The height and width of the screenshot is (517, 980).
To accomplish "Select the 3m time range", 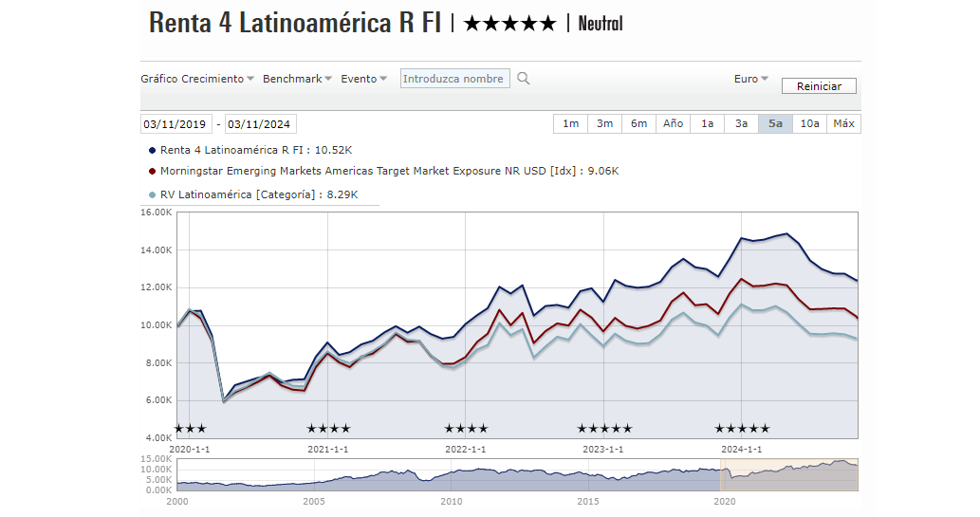I will pyautogui.click(x=604, y=123).
